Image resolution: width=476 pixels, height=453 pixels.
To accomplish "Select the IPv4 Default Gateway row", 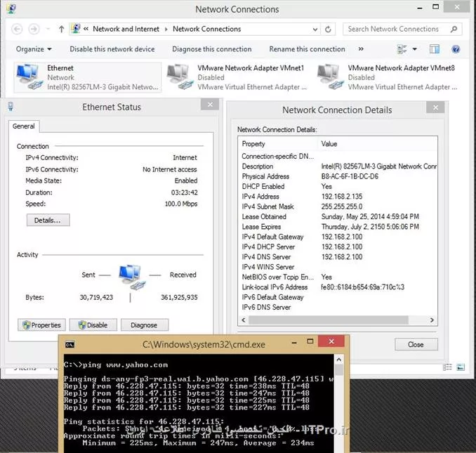I will [338, 237].
